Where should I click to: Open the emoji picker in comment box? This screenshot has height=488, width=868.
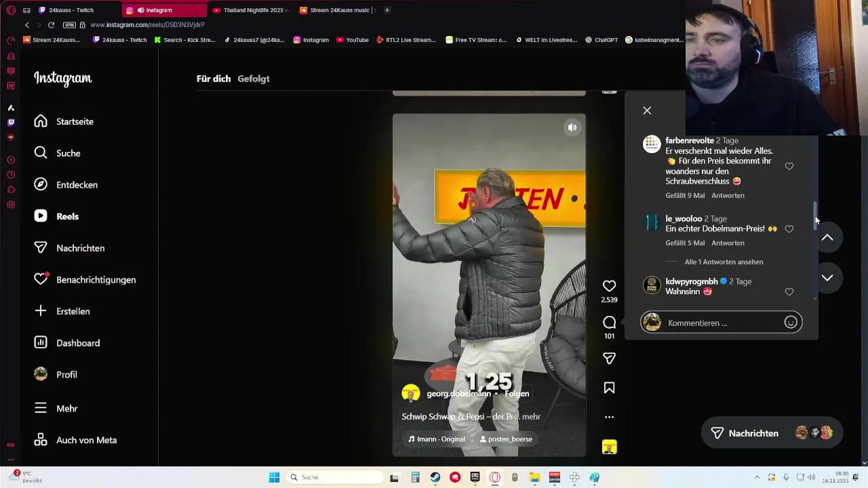pos(790,323)
